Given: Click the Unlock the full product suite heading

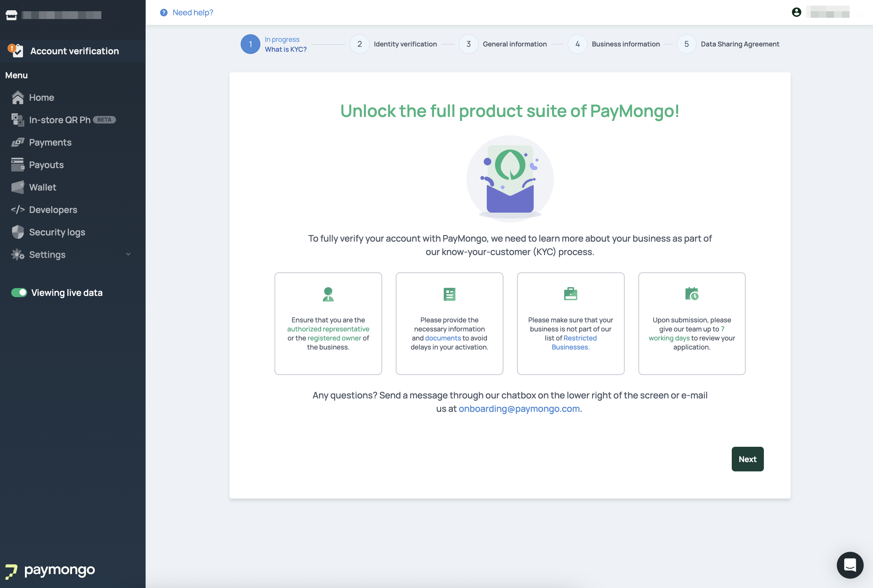Looking at the screenshot, I should (x=510, y=111).
